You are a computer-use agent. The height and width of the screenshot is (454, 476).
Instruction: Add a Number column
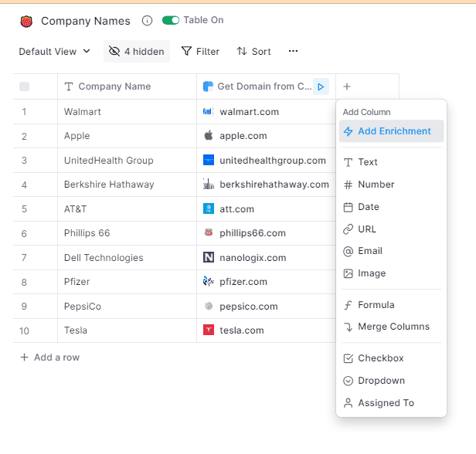pos(391,185)
